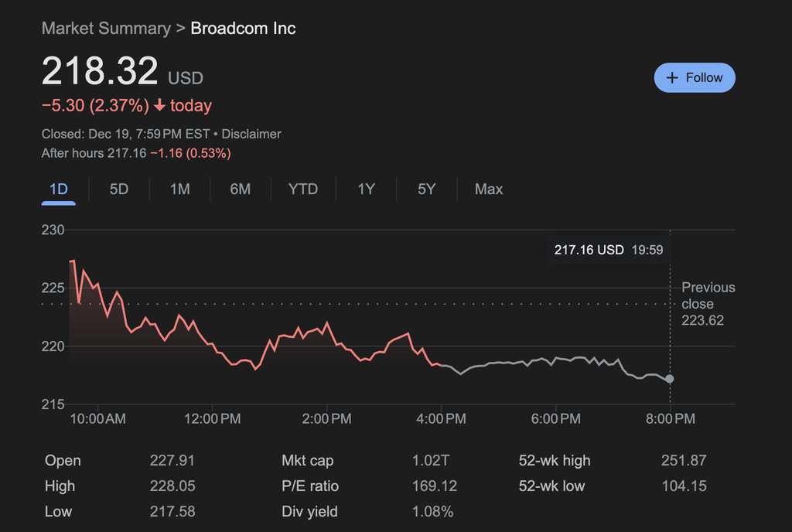
Task: Click the 10:00 AM axis label
Action: (98, 418)
